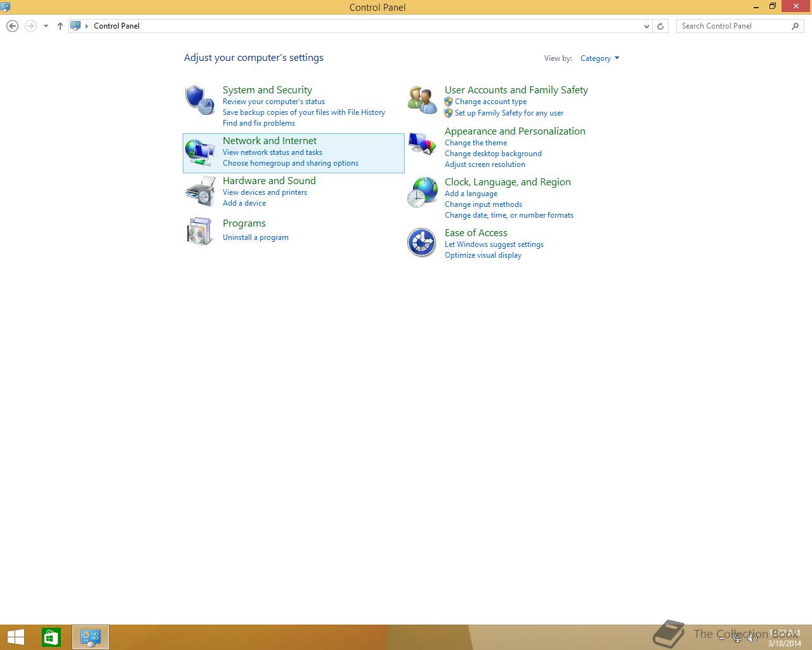Open the Windows Start button
812x650 pixels.
[16, 637]
